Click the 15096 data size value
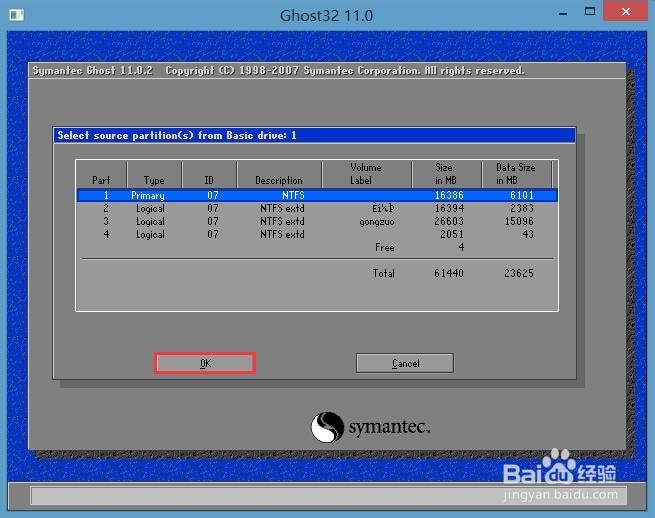Viewport: 655px width, 518px height. (x=519, y=221)
